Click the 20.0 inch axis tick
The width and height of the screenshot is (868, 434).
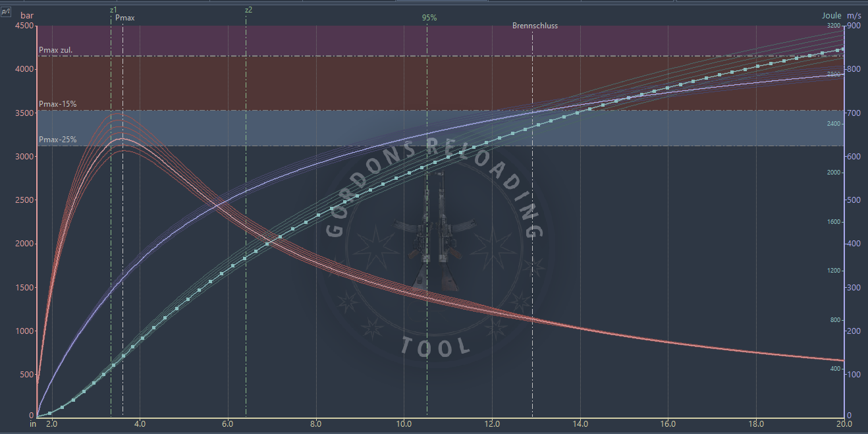coord(844,424)
